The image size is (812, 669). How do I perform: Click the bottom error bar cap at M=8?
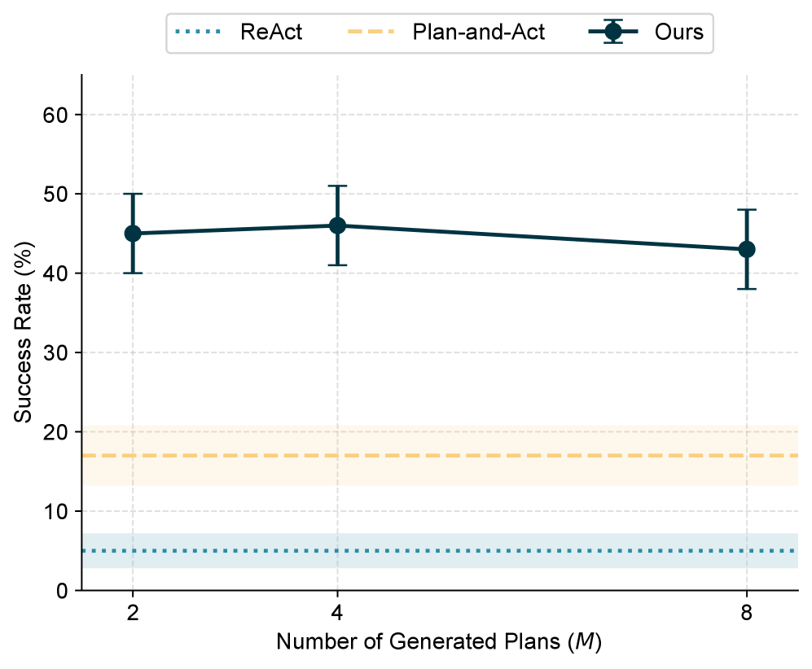coord(747,289)
